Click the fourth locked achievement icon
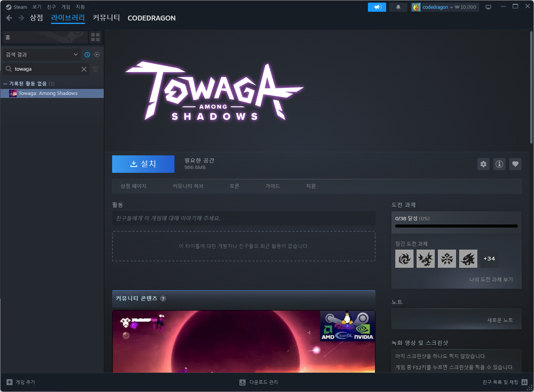Viewport: 534px width, 392px height. (468, 259)
